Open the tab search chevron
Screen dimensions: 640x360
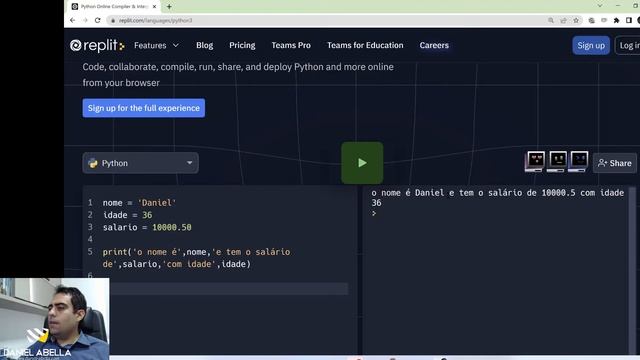point(600,6)
